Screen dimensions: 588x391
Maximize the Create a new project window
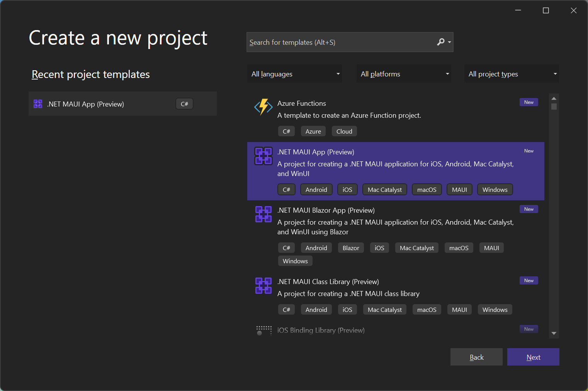tap(546, 10)
